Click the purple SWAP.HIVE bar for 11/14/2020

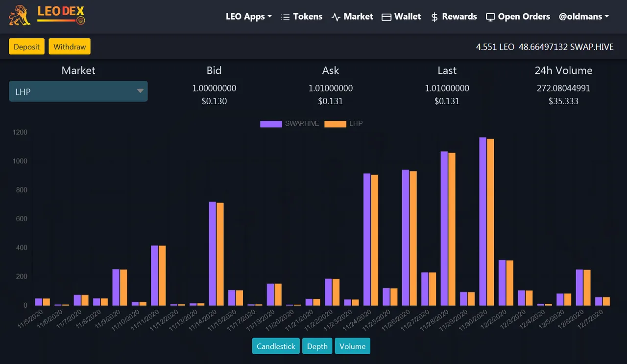coord(213,253)
